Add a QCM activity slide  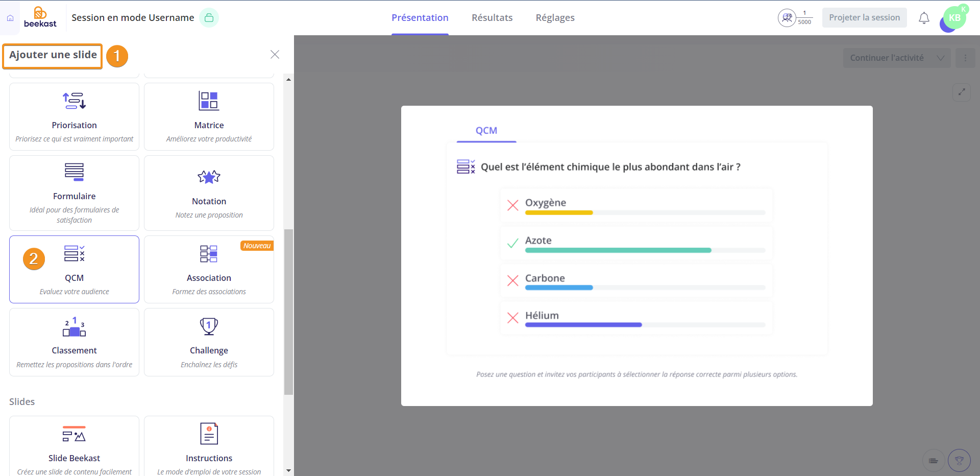pos(74,269)
